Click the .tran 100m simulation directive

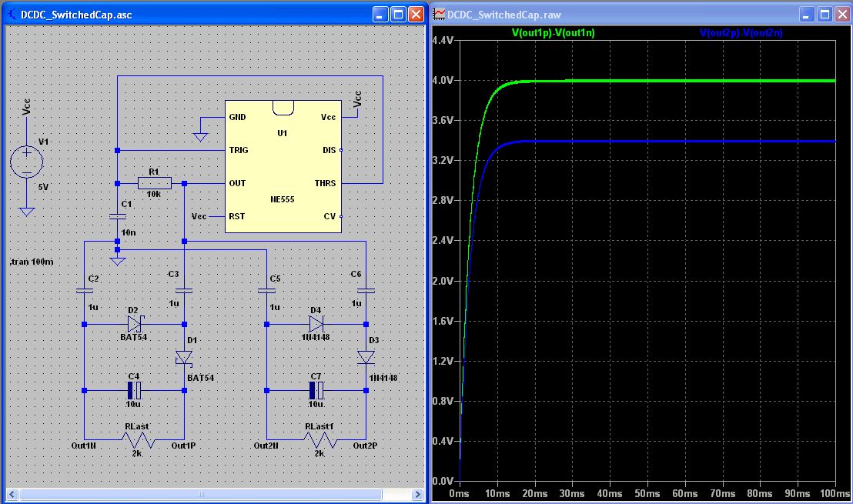pyautogui.click(x=32, y=262)
